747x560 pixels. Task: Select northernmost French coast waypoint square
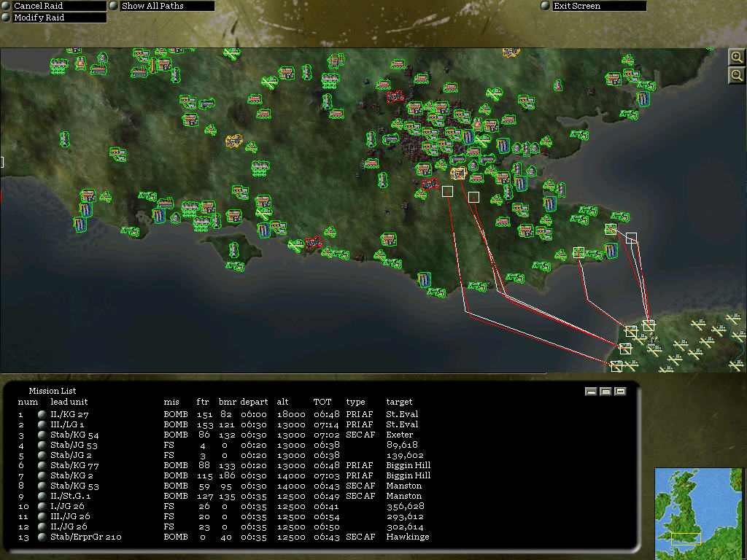pyautogui.click(x=649, y=325)
